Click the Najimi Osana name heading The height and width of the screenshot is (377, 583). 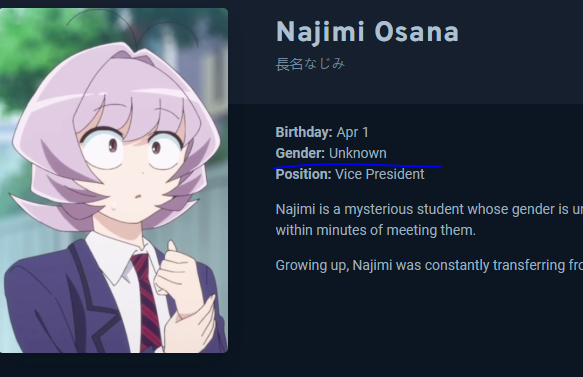[367, 32]
